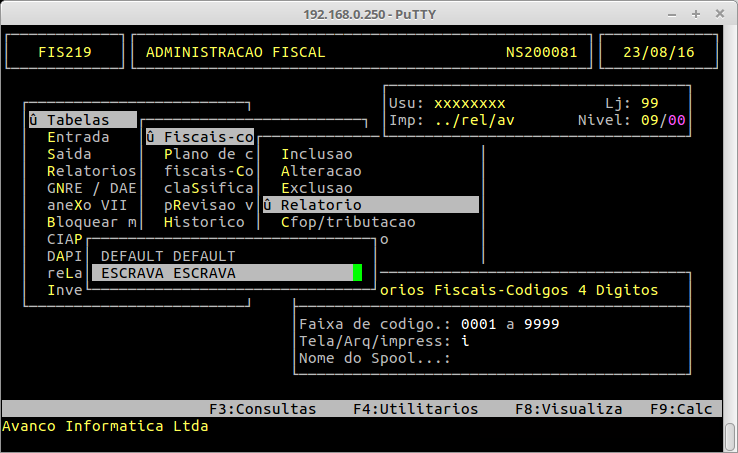Select the Inclusao menu option
The width and height of the screenshot is (738, 453).
coord(316,154)
